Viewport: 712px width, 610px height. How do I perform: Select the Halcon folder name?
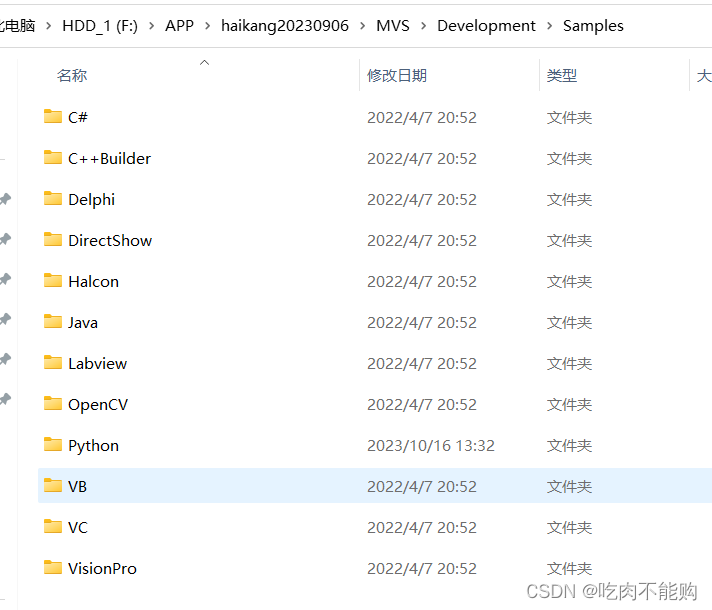[94, 282]
